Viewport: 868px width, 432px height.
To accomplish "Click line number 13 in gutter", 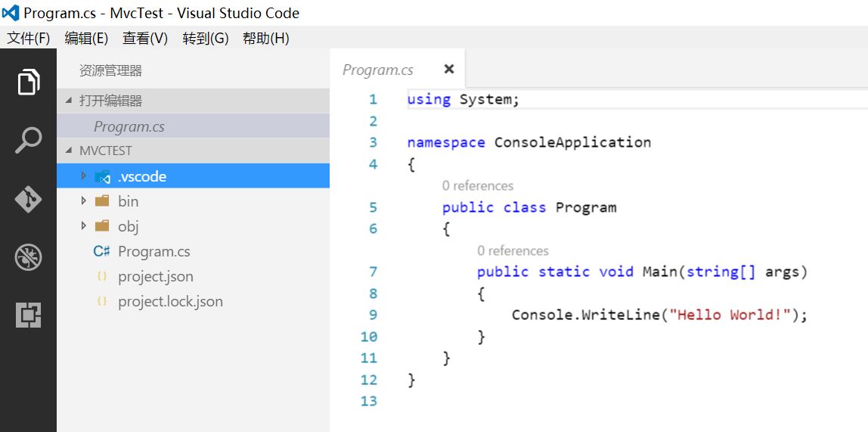I will (x=369, y=401).
